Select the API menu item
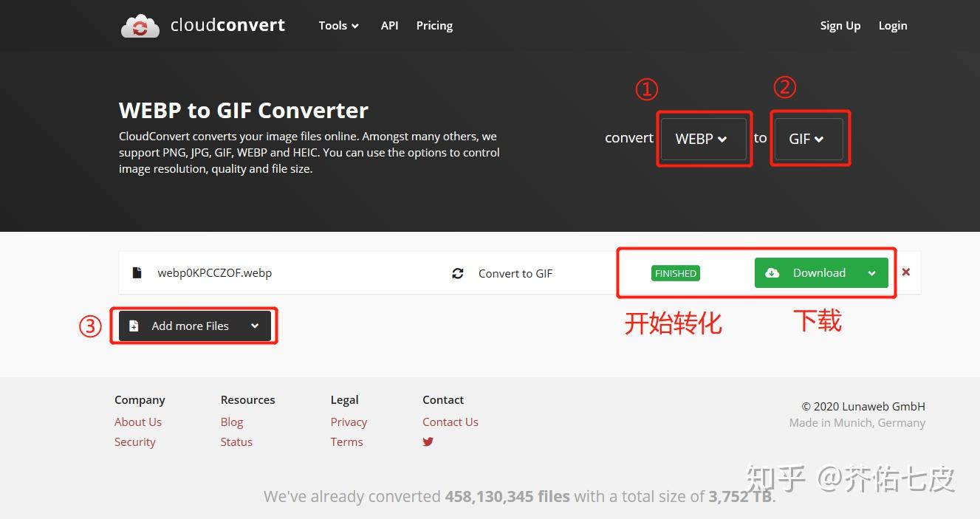Viewport: 980px width, 519px height. pyautogui.click(x=389, y=25)
